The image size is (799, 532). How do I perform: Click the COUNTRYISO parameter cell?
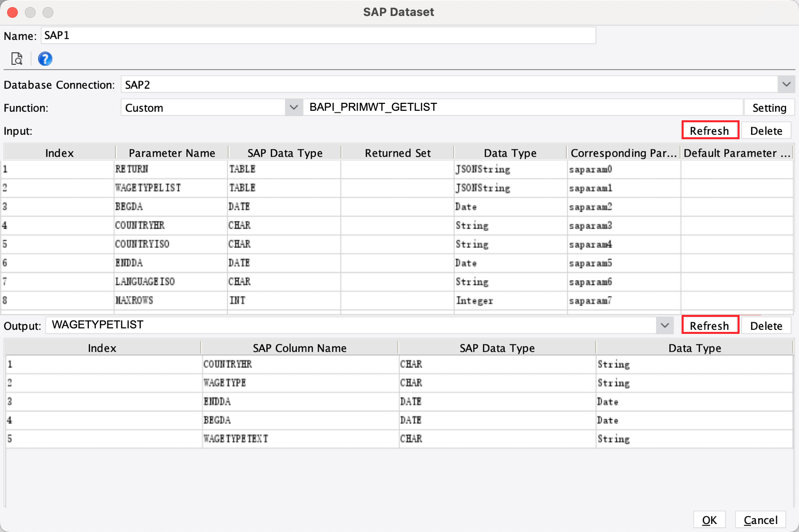pos(171,244)
